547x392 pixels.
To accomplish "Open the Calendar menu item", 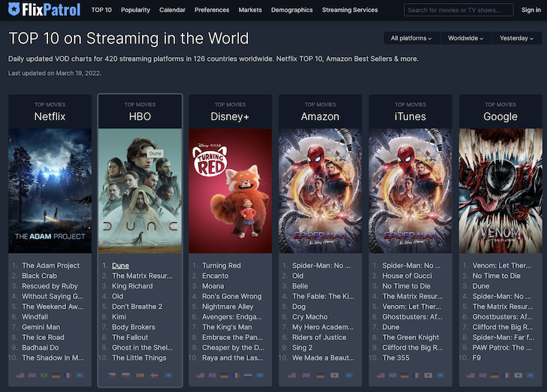I will click(x=172, y=10).
